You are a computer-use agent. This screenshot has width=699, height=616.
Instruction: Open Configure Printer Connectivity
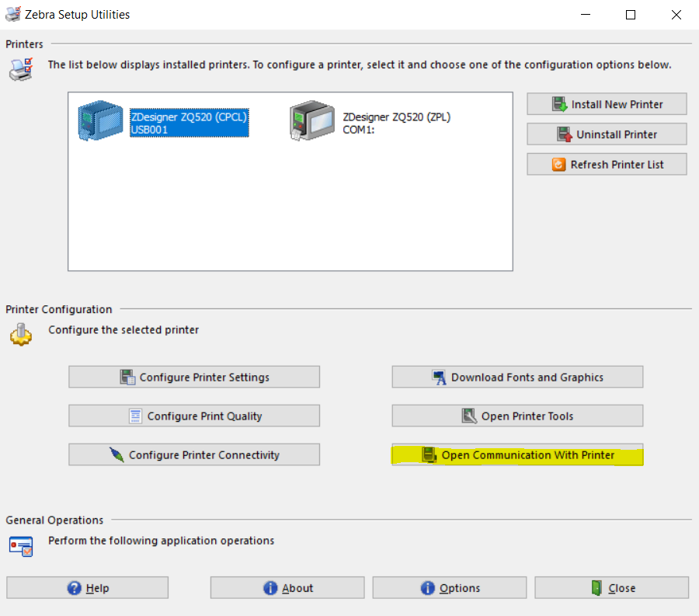pyautogui.click(x=194, y=455)
